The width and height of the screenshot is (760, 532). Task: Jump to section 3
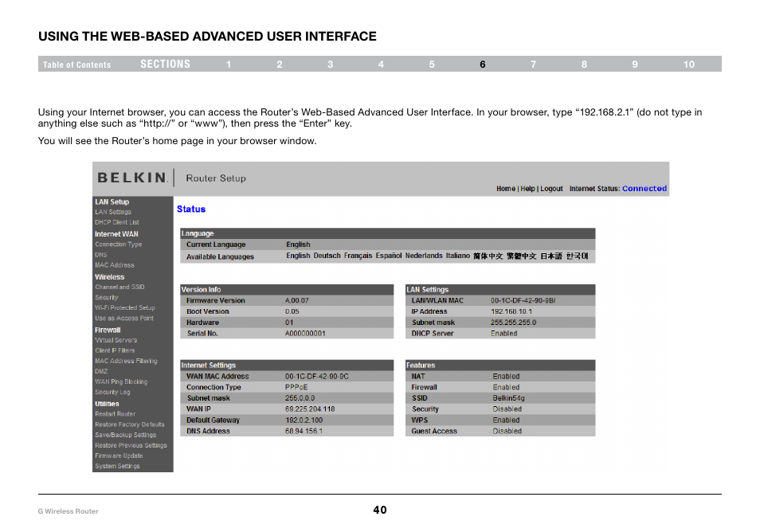330,65
